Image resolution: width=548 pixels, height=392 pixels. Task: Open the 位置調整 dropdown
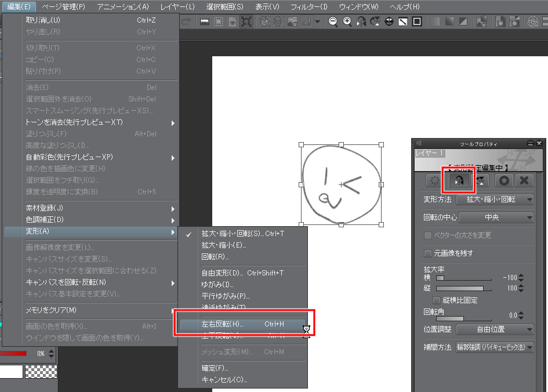[x=495, y=329]
